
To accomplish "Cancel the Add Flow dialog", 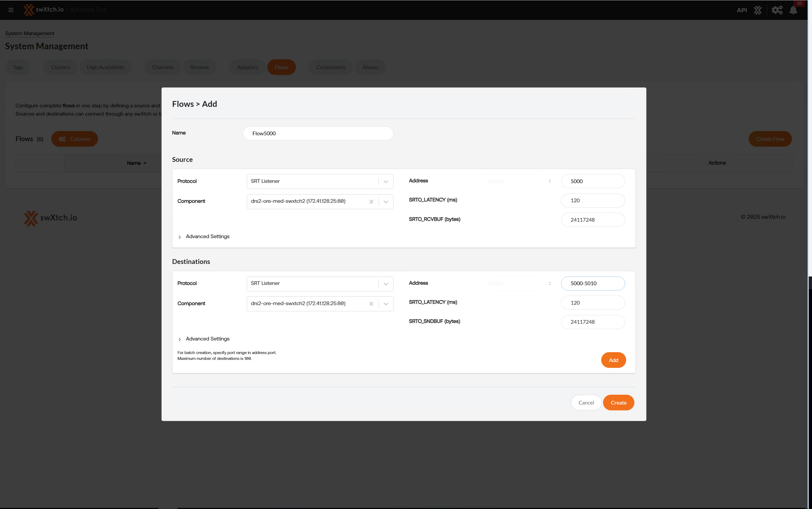I will point(586,403).
